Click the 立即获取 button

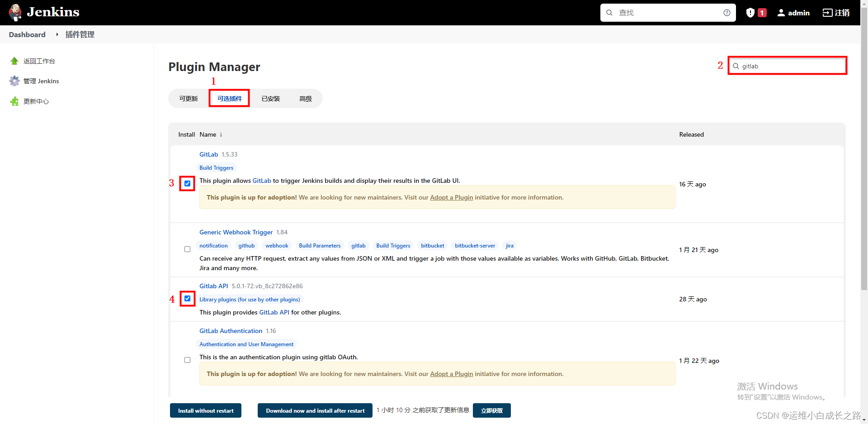coord(492,410)
